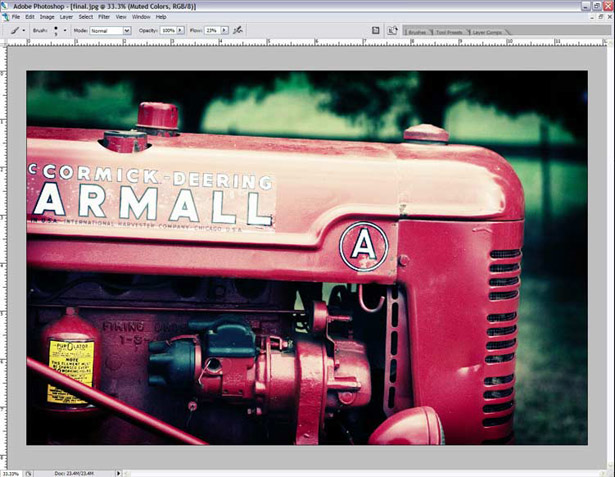Click the brush tip size preview
Image resolution: width=615 pixels, height=477 pixels.
(56, 31)
